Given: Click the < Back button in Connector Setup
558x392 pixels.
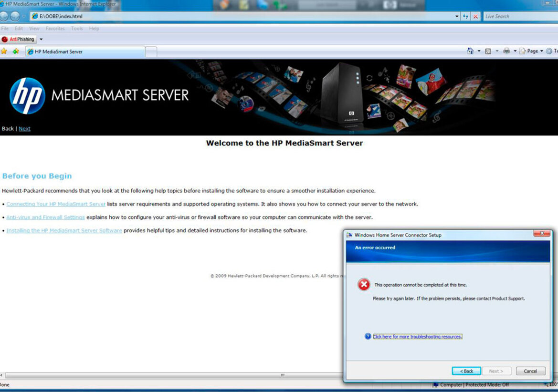Looking at the screenshot, I should tap(466, 371).
